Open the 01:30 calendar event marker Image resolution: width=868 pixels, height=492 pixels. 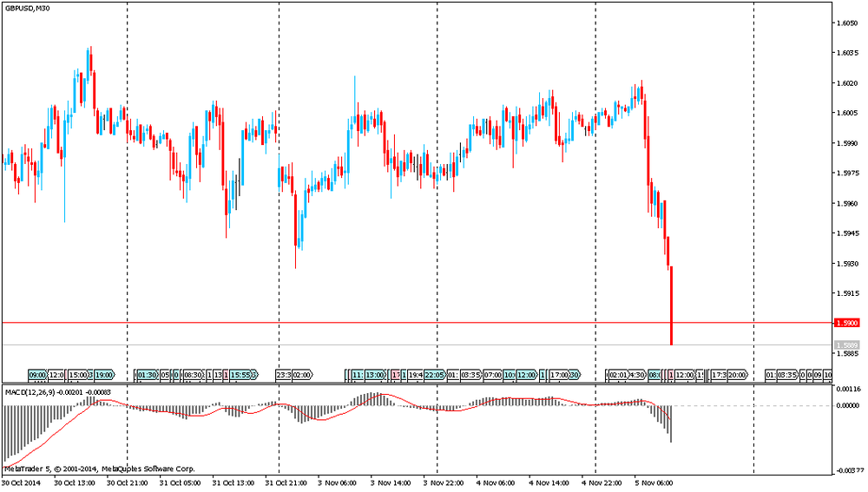point(147,375)
